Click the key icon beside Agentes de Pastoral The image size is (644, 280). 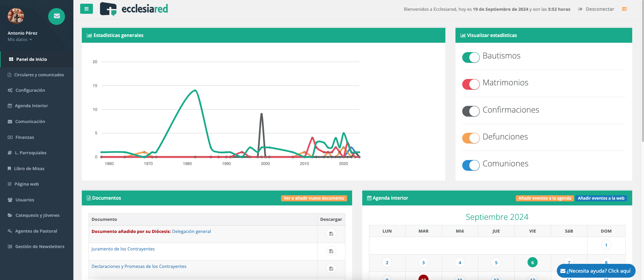click(x=10, y=231)
